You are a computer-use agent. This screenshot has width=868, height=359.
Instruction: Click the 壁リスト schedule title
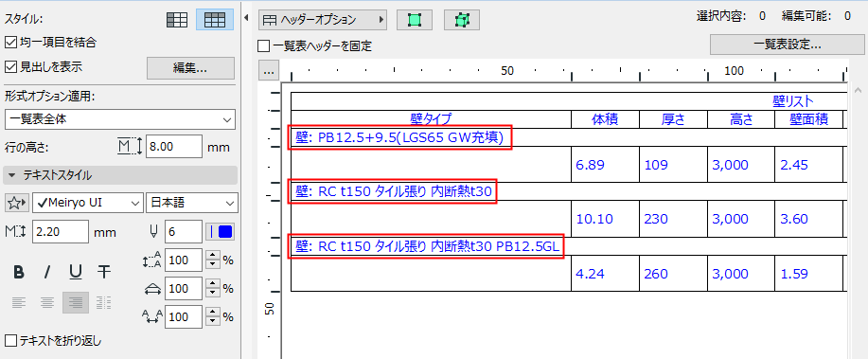pyautogui.click(x=792, y=101)
